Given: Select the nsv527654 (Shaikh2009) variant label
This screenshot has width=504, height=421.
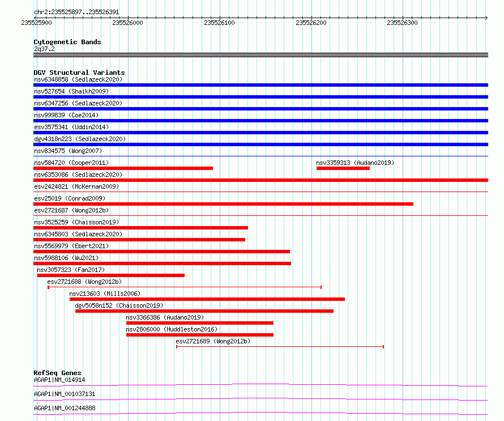Looking at the screenshot, I should [71, 91].
